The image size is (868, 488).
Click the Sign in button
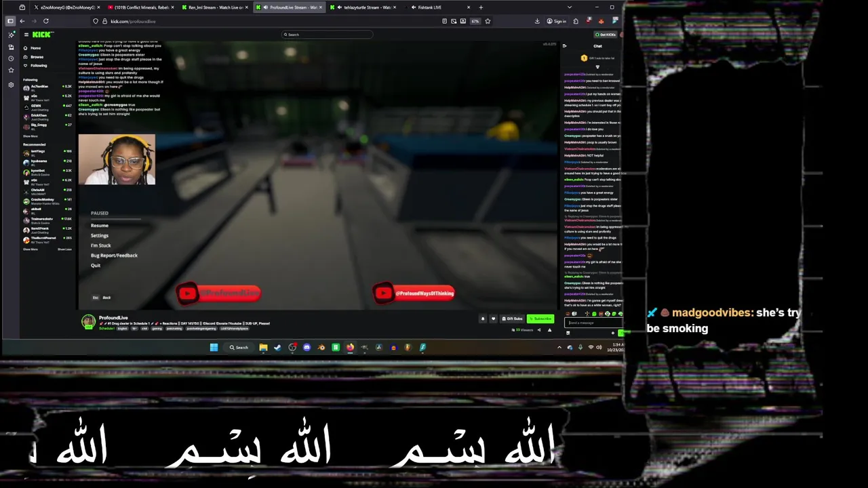(557, 21)
